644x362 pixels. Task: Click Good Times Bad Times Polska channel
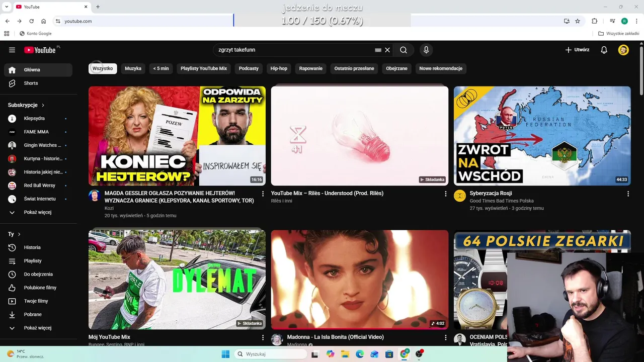click(x=502, y=201)
